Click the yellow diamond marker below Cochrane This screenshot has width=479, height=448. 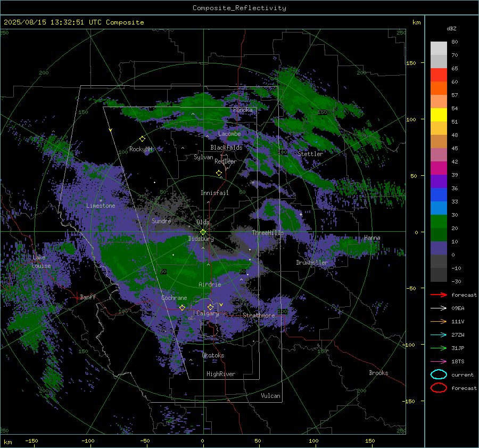[183, 307]
